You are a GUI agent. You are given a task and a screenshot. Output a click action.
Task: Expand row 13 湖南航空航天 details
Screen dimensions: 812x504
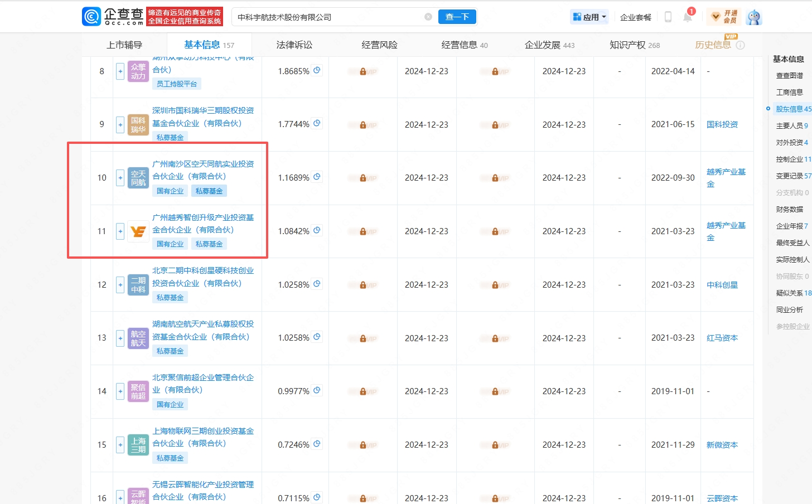pyautogui.click(x=120, y=338)
